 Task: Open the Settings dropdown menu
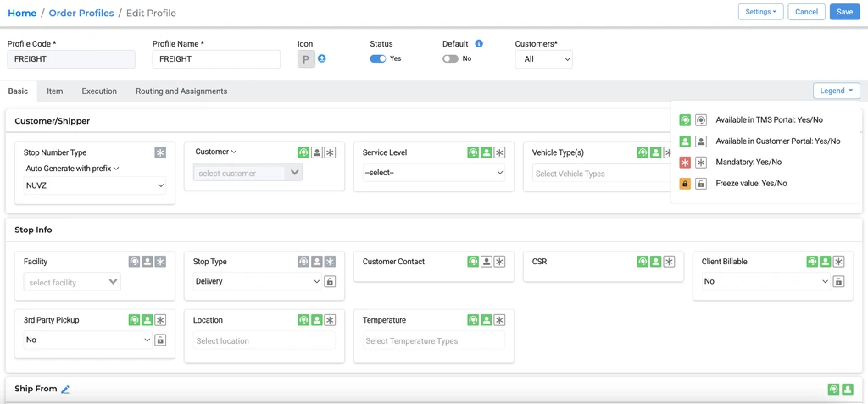[759, 12]
